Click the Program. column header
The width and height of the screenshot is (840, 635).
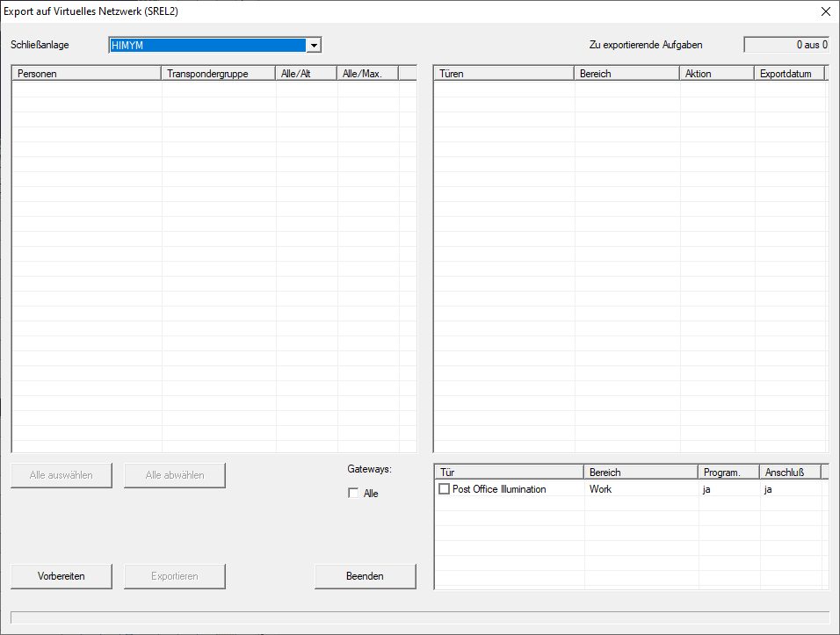pos(728,473)
